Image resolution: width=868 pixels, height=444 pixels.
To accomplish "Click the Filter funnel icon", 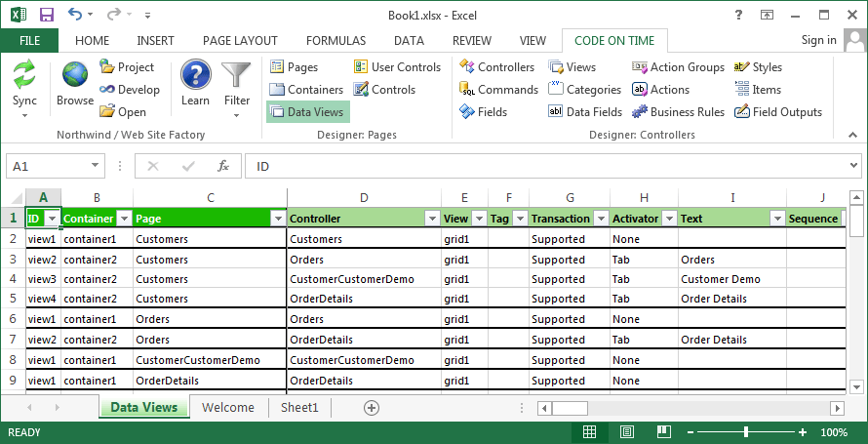I will (236, 75).
